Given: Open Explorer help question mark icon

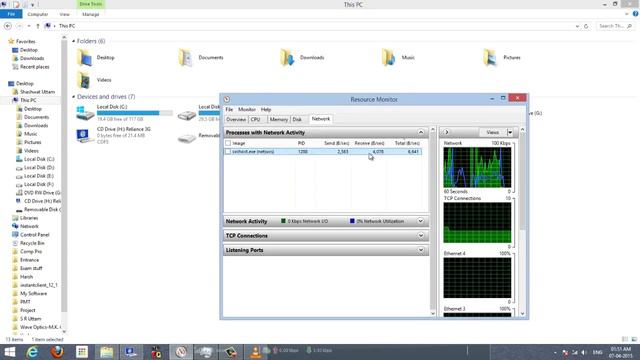Looking at the screenshot, I should (x=635, y=14).
